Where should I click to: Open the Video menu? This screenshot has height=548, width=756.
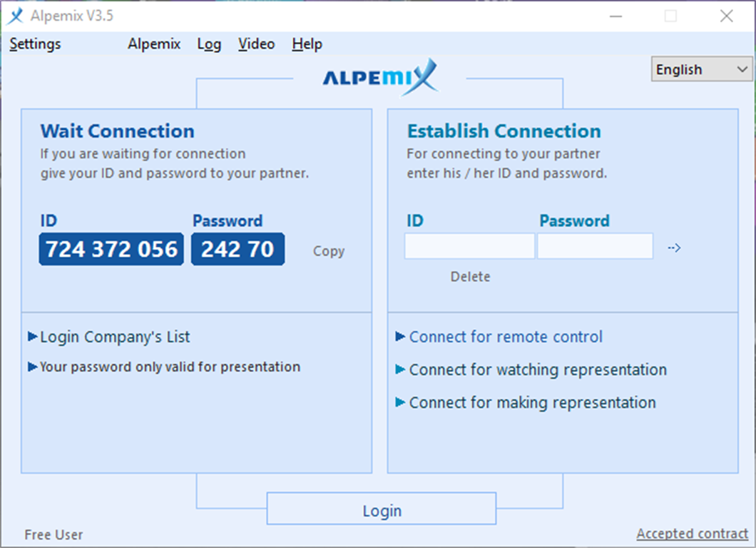coord(256,44)
